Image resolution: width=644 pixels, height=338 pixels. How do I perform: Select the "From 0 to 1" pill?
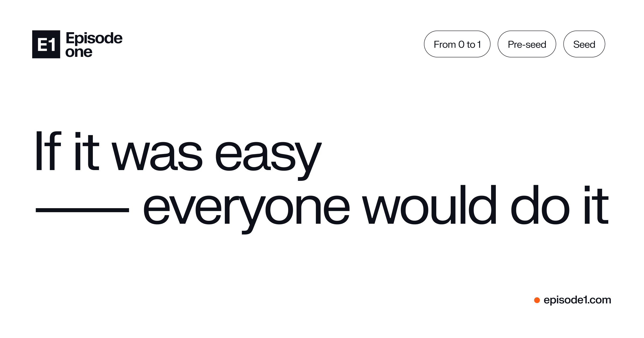tap(457, 44)
